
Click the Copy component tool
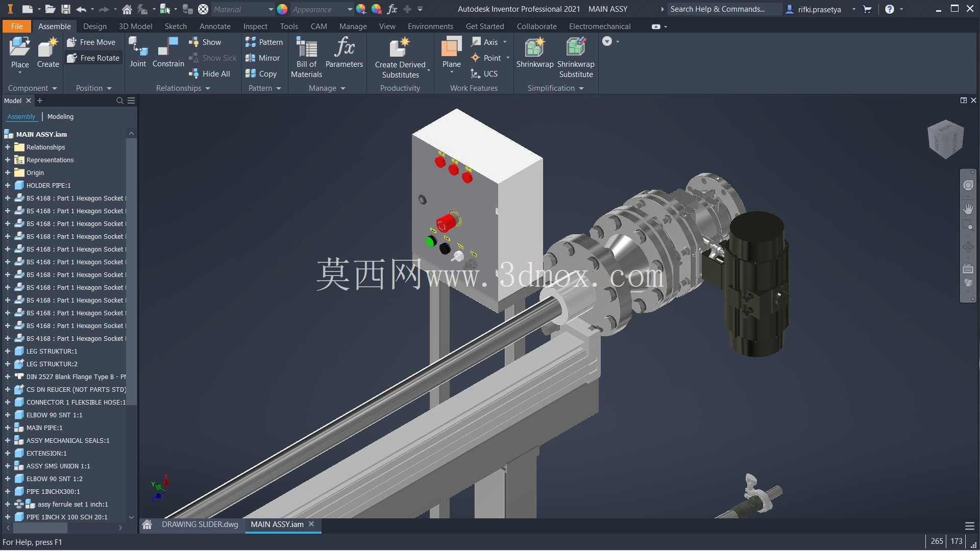[x=261, y=74]
